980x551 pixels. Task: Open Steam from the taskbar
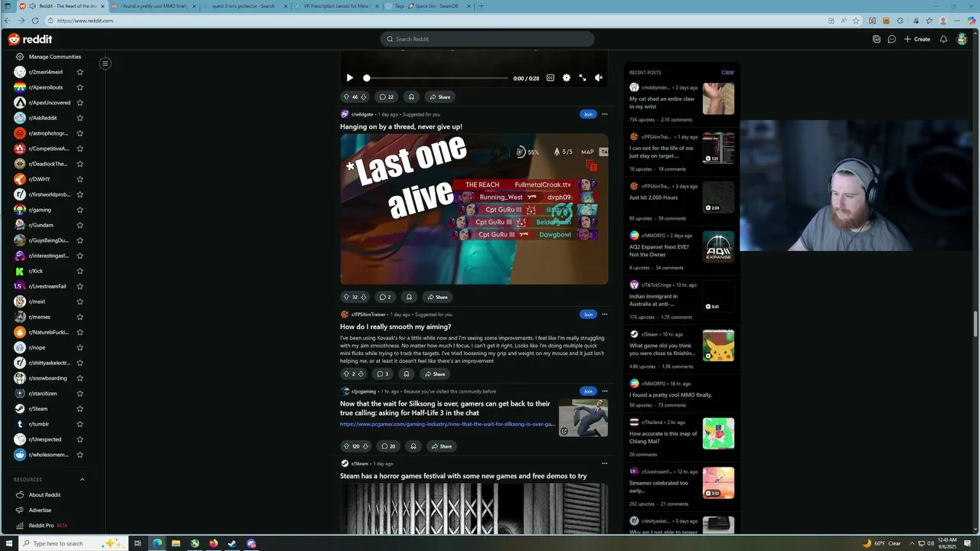point(232,543)
